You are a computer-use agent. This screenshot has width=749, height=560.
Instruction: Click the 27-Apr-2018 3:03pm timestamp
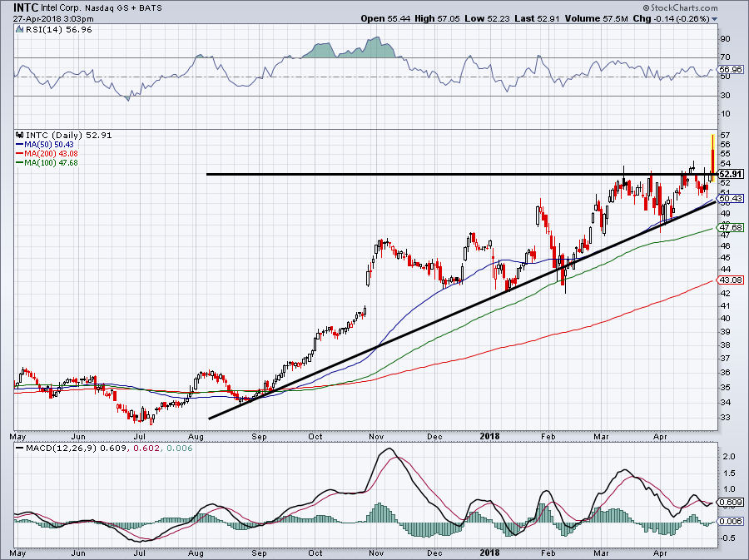[53, 19]
